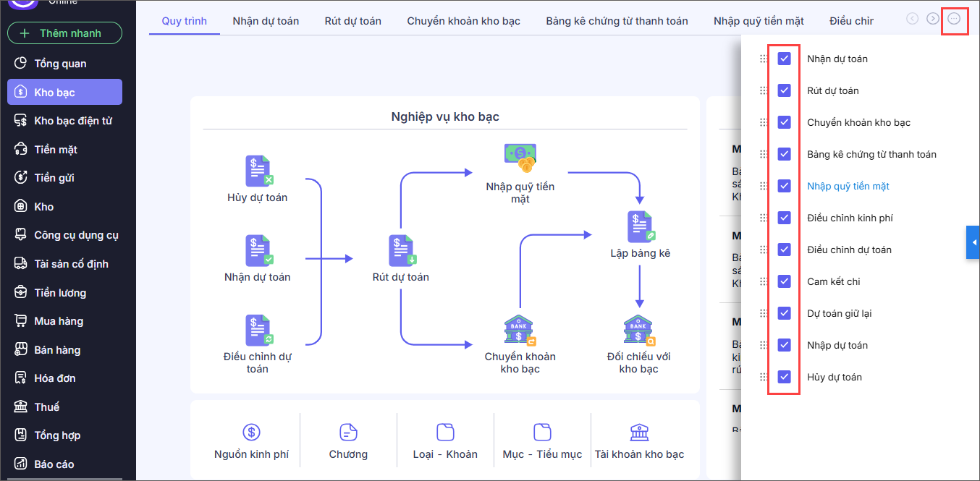Open the Nguồn kinh phí category icon
Viewport: 980px width, 481px height.
coord(251,432)
